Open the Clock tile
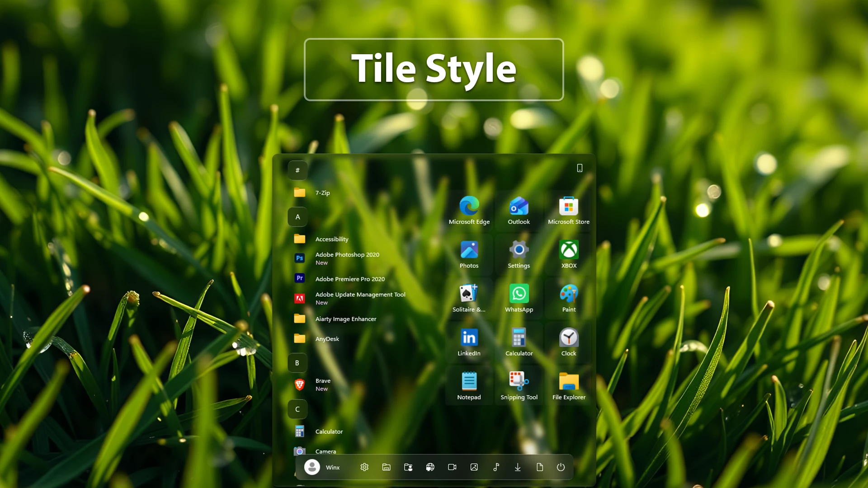This screenshot has height=488, width=868. [x=569, y=342]
